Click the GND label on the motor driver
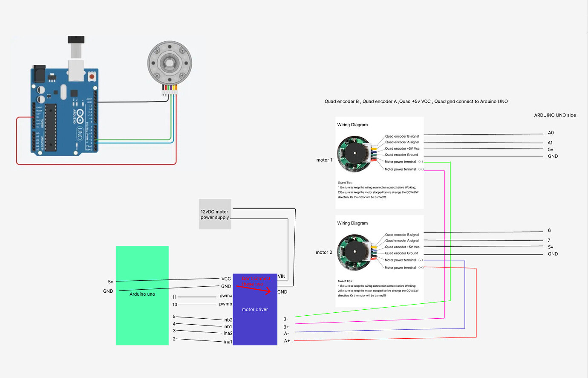Image resolution: width=588 pixels, height=378 pixels. point(282,292)
